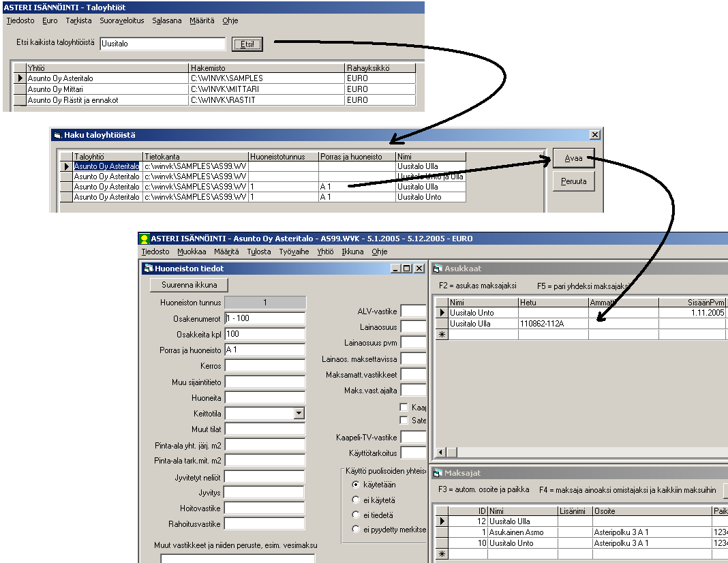Click the Lainaosuus input field
Image resolution: width=728 pixels, height=563 pixels.
tap(413, 326)
